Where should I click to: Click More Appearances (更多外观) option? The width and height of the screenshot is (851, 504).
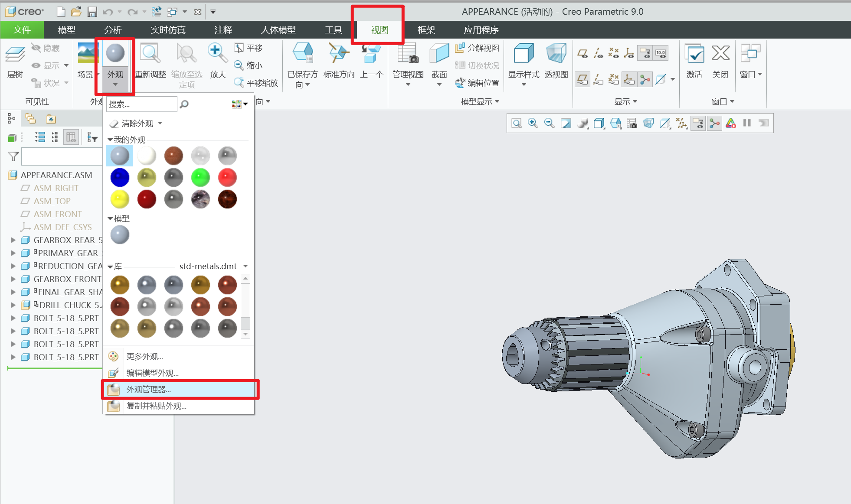click(144, 357)
